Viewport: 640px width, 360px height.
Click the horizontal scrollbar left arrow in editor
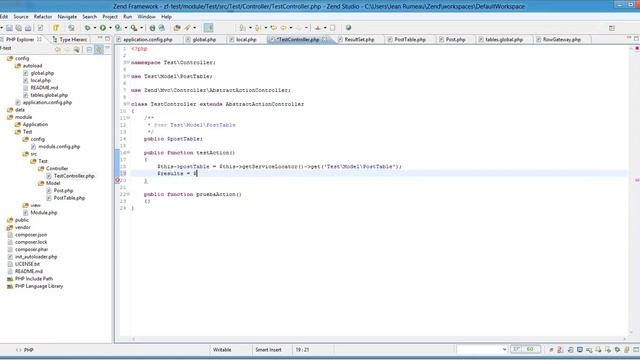(x=133, y=339)
